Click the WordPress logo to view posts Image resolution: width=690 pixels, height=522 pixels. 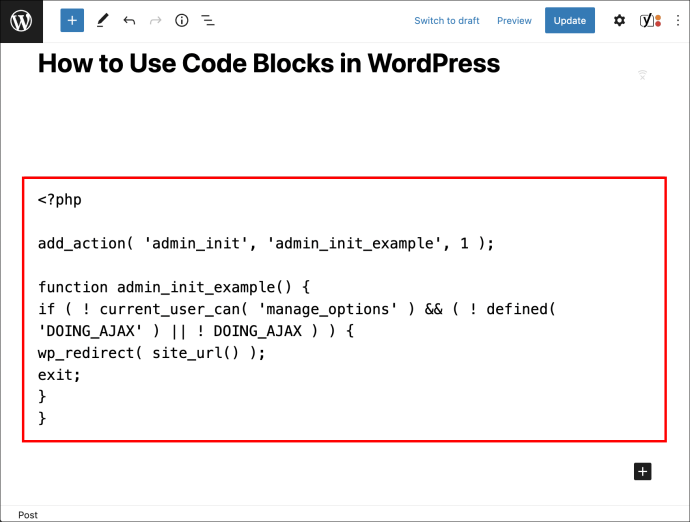click(x=21, y=21)
